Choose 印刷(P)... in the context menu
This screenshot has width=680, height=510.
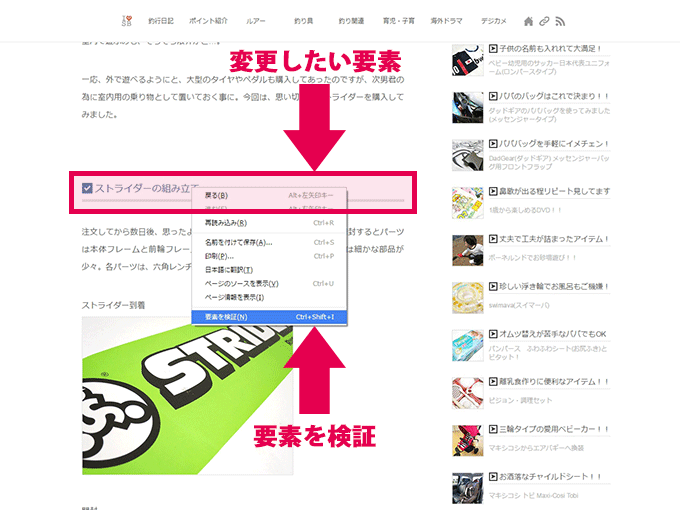(269, 256)
